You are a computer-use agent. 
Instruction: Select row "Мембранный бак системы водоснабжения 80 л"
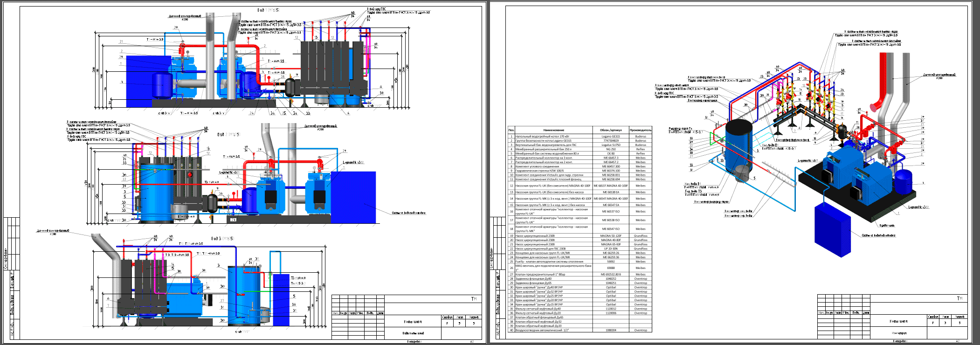(580, 153)
